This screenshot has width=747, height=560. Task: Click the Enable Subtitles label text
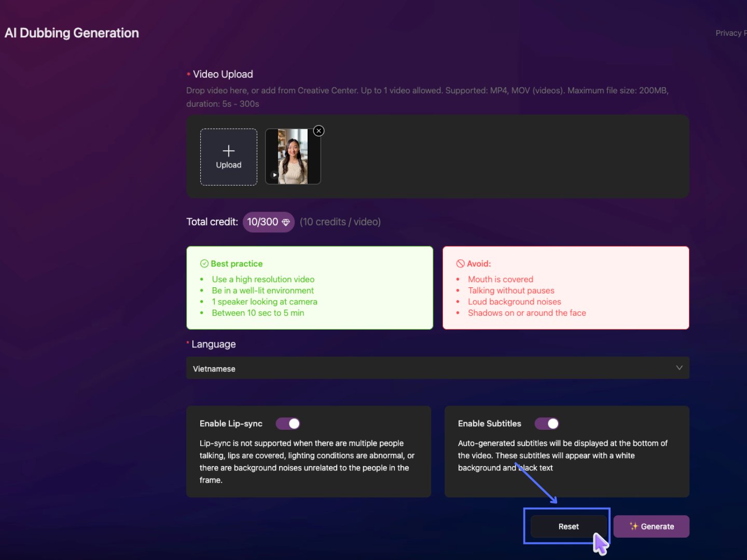click(x=489, y=424)
